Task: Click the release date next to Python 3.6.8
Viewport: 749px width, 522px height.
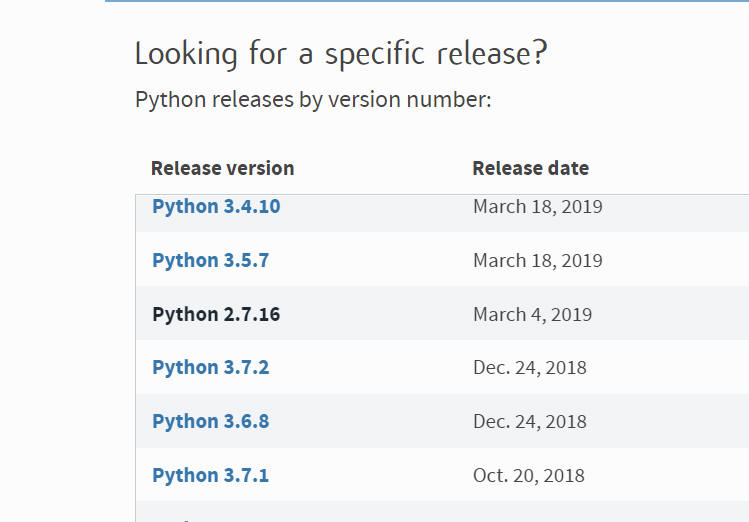Action: pyautogui.click(x=529, y=421)
